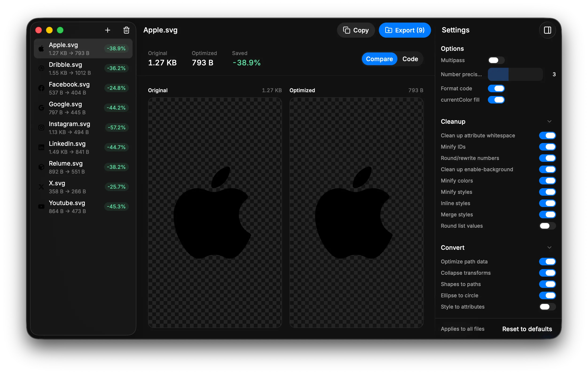Select LinkedIn.svg in the file list

click(x=83, y=147)
